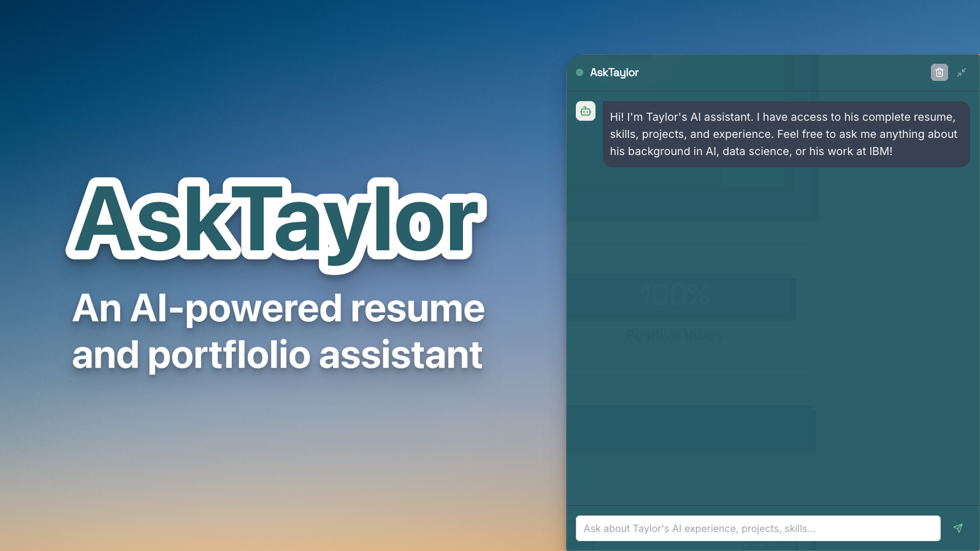This screenshot has height=551, width=980.
Task: Click the robot avatar beside the greeting
Action: tap(586, 111)
